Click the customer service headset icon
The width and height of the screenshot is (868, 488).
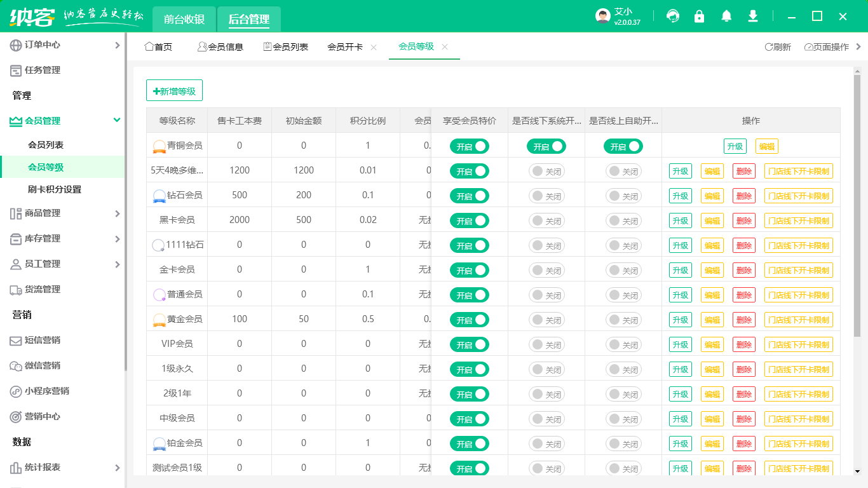pyautogui.click(x=673, y=17)
